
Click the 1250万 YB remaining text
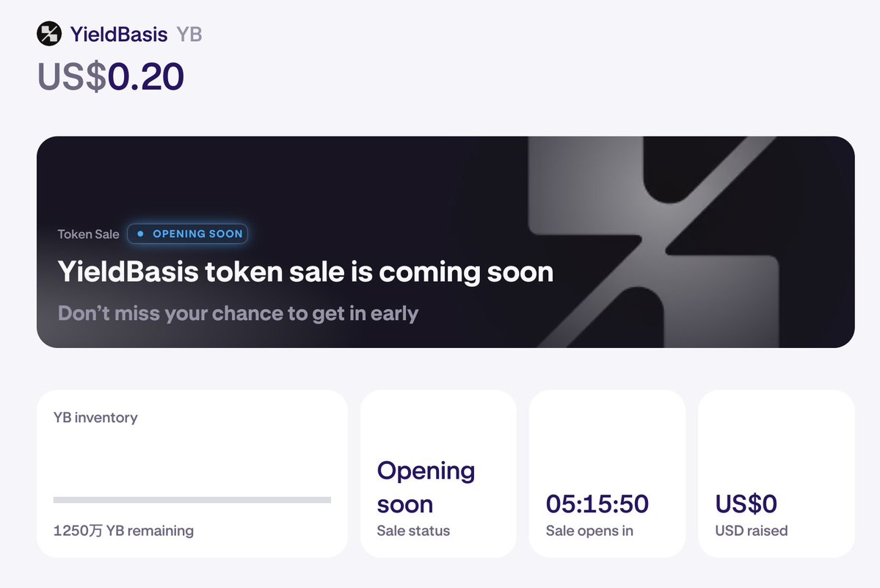click(123, 530)
